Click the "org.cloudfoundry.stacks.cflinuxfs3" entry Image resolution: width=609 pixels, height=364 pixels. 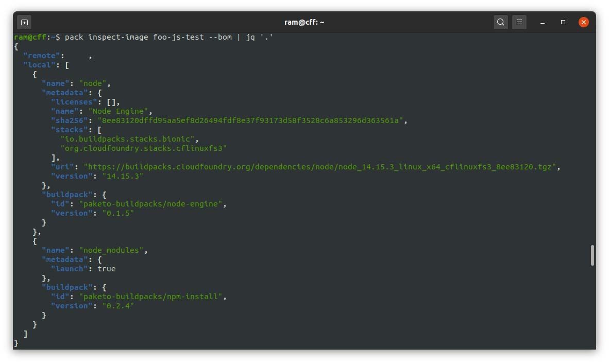144,148
